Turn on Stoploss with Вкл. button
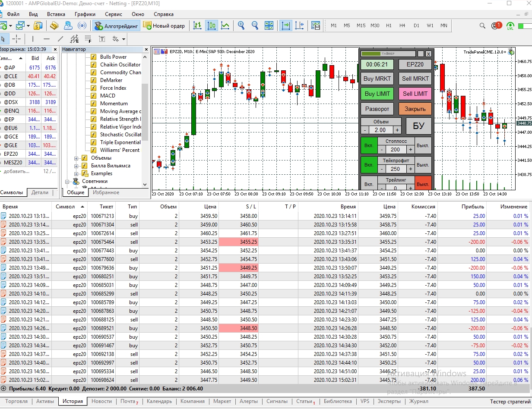 pyautogui.click(x=369, y=146)
